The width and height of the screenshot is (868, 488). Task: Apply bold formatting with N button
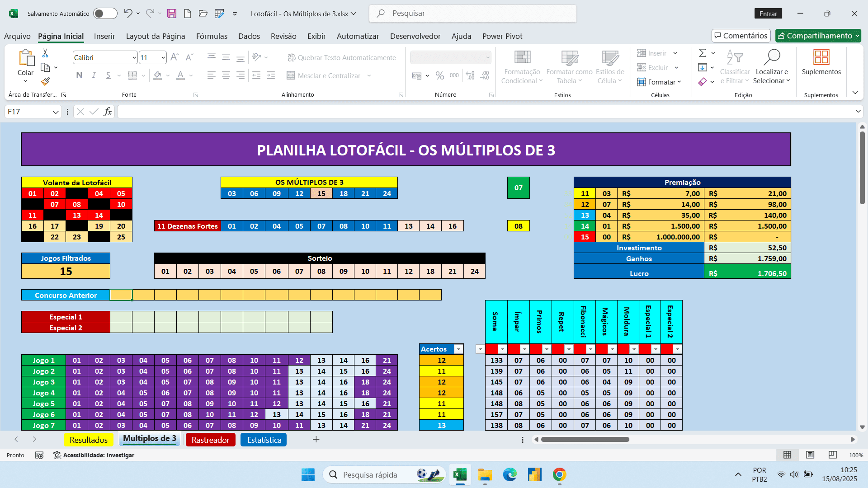tap(79, 75)
